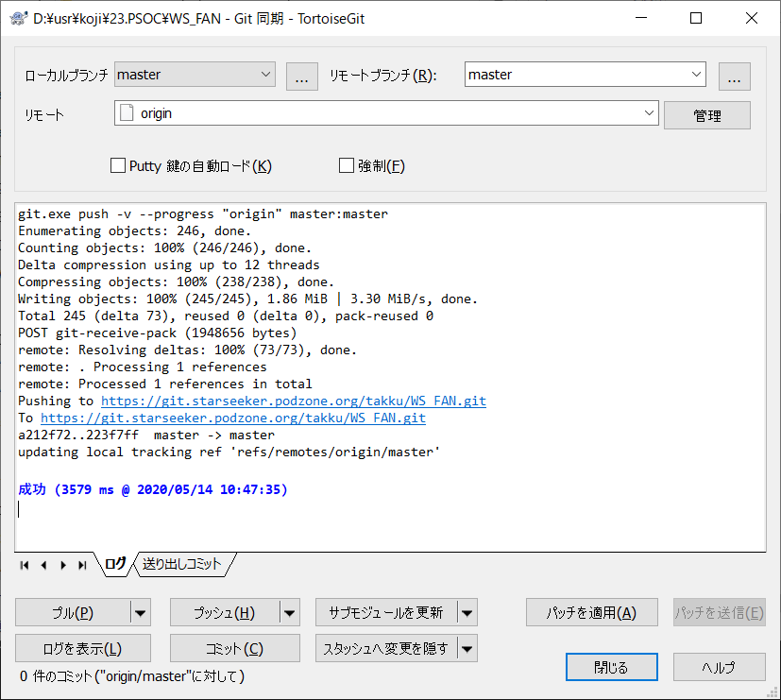Screen dimensions: 781x700
Task: Click the 管理 remote management button
Action: coord(706,115)
